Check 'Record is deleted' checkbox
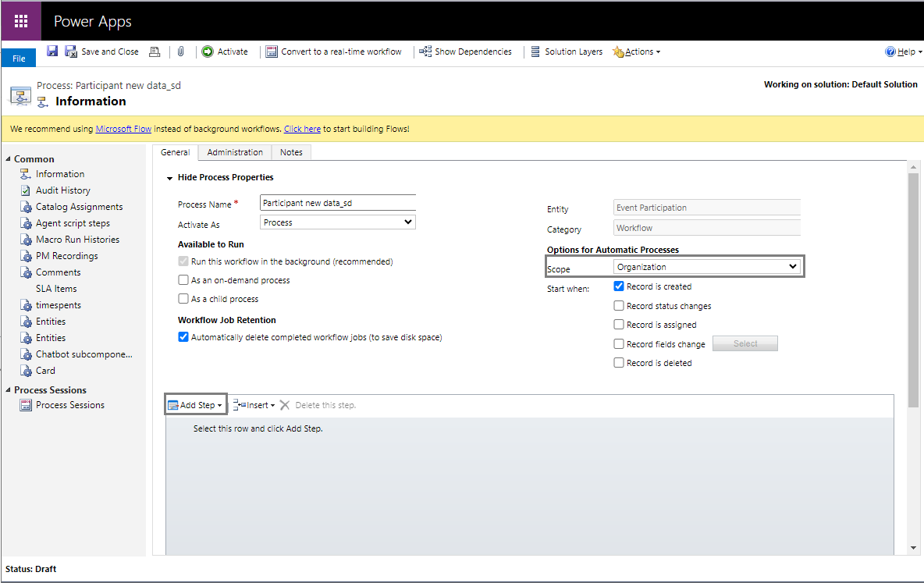The width and height of the screenshot is (924, 583). 619,363
